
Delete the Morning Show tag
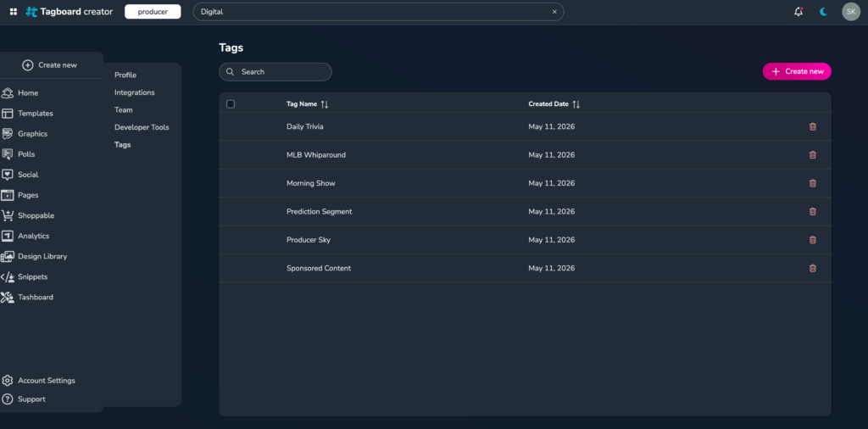(813, 183)
